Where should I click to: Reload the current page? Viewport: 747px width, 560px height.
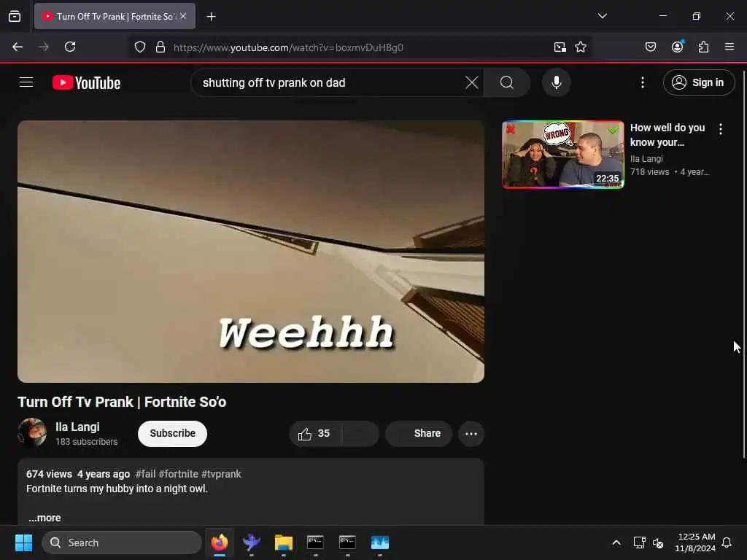point(70,47)
